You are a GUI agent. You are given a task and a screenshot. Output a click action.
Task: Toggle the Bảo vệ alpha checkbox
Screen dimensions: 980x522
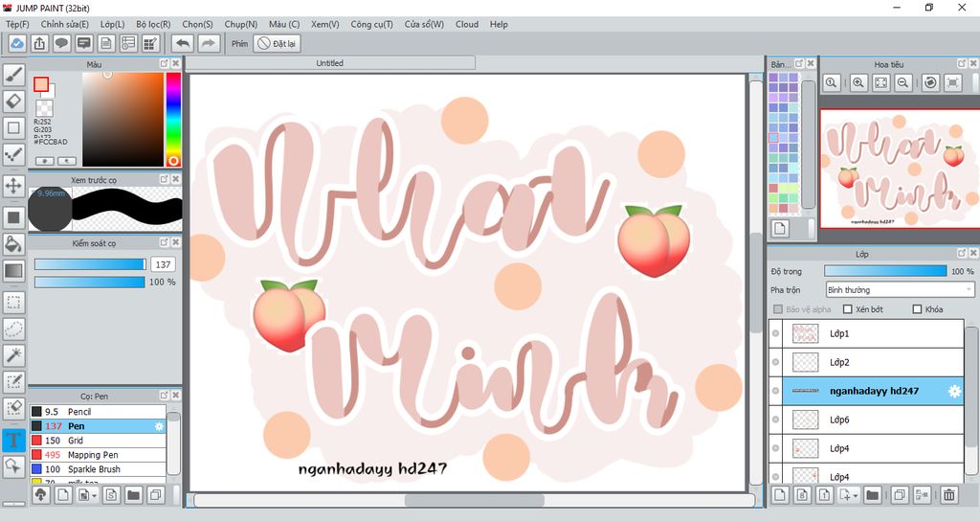(778, 309)
